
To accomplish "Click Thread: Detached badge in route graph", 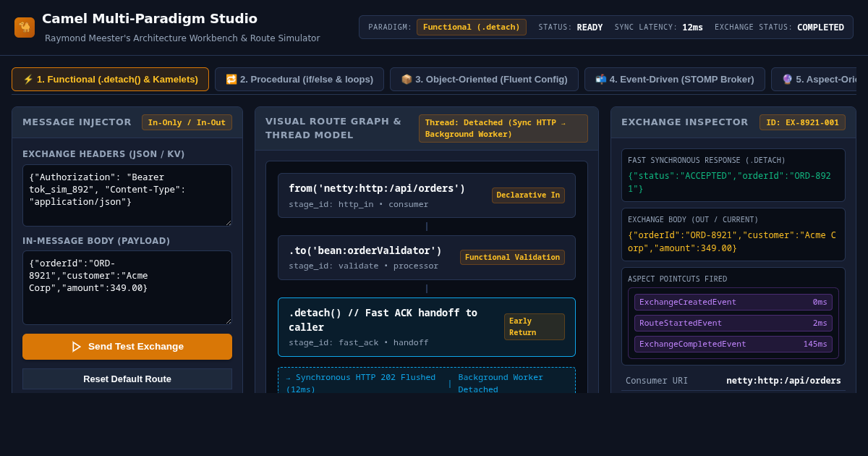I will pyautogui.click(x=503, y=128).
